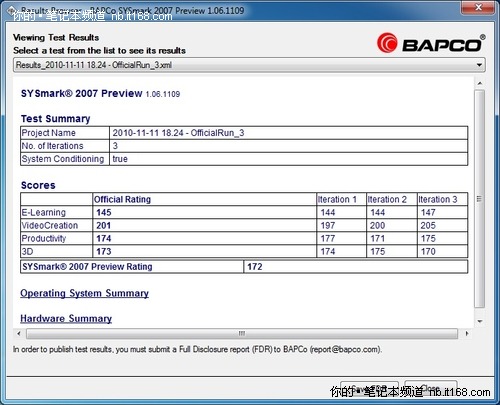This screenshot has height=405, width=500.
Task: Click the horizontal scrollbar thumb
Action: [242, 333]
